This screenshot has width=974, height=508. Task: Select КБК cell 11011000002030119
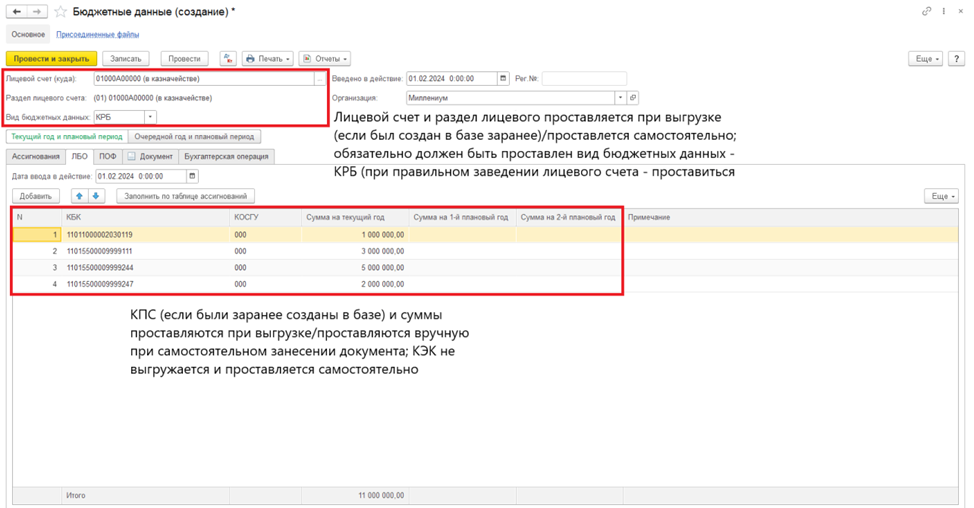(x=145, y=235)
